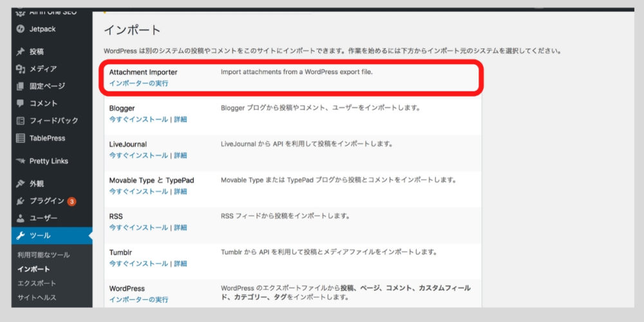Click the Blogger description text
This screenshot has height=322, width=644.
coord(320,108)
